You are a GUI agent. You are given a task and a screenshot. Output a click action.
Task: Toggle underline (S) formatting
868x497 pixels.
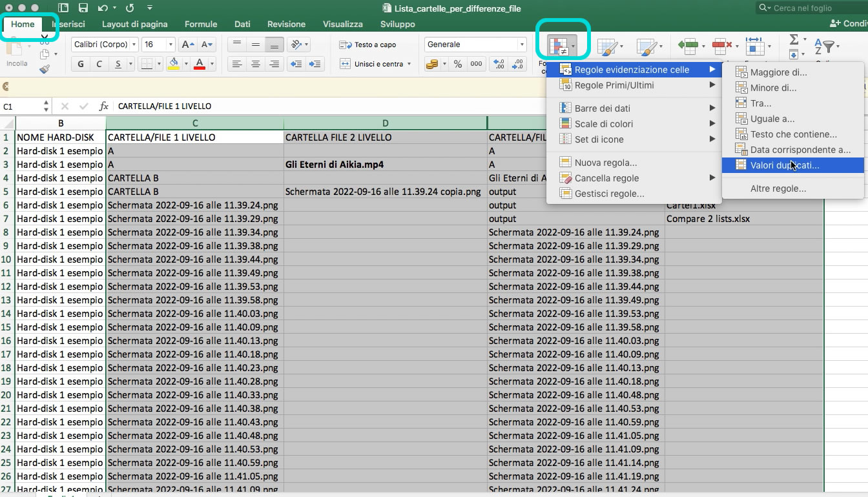click(118, 64)
